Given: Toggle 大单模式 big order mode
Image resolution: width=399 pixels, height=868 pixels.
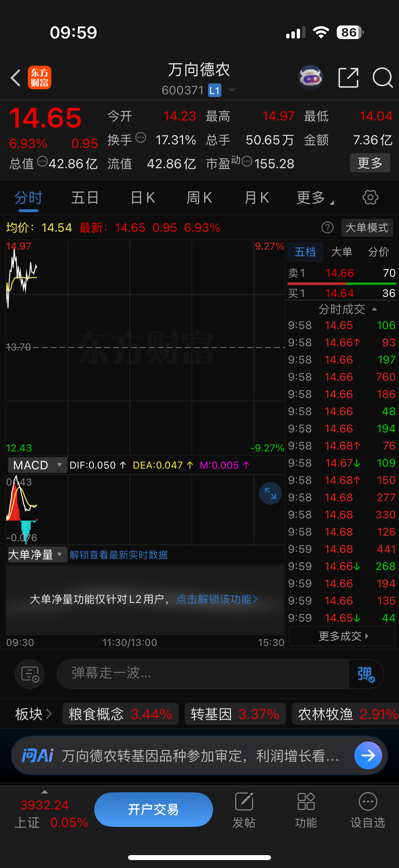Looking at the screenshot, I should coord(367,228).
